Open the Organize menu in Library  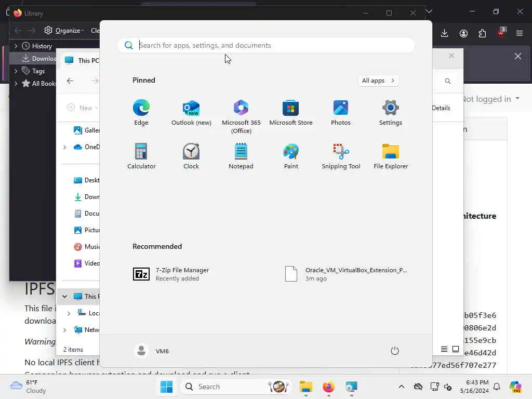click(x=64, y=31)
